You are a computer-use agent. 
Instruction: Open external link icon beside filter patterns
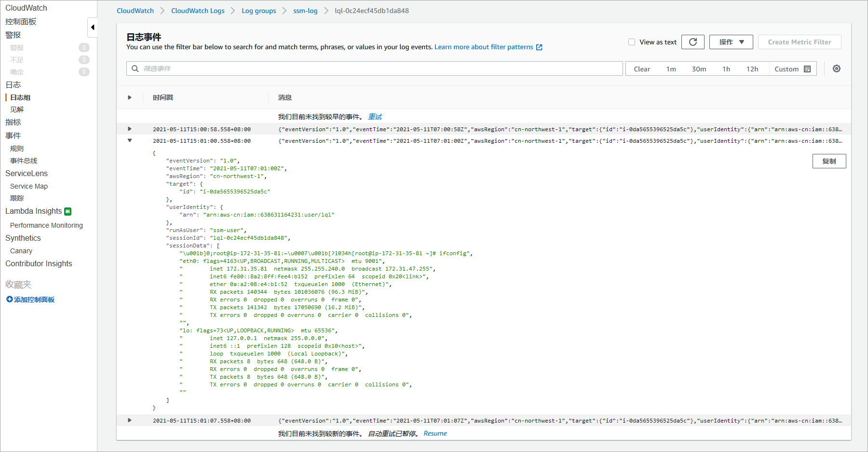tap(539, 47)
